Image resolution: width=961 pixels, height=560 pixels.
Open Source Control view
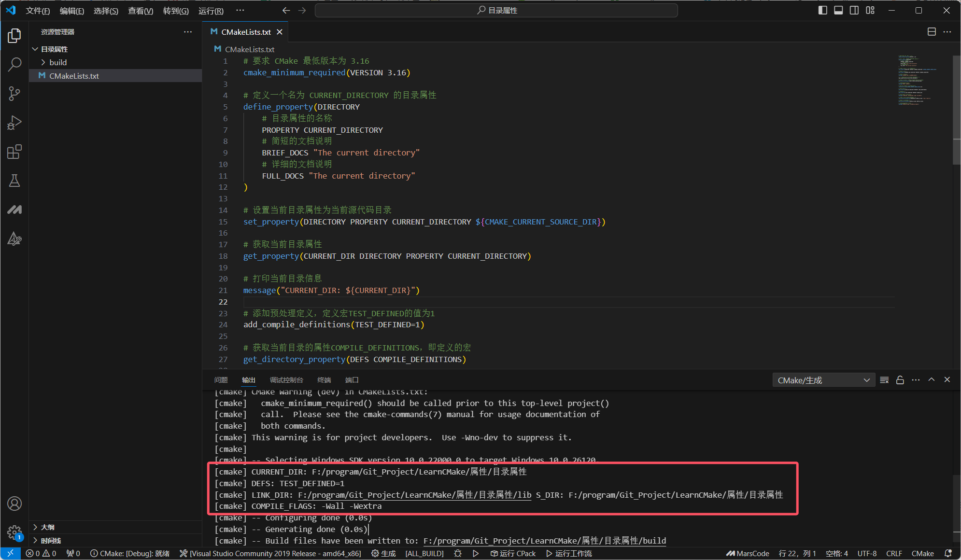click(14, 93)
